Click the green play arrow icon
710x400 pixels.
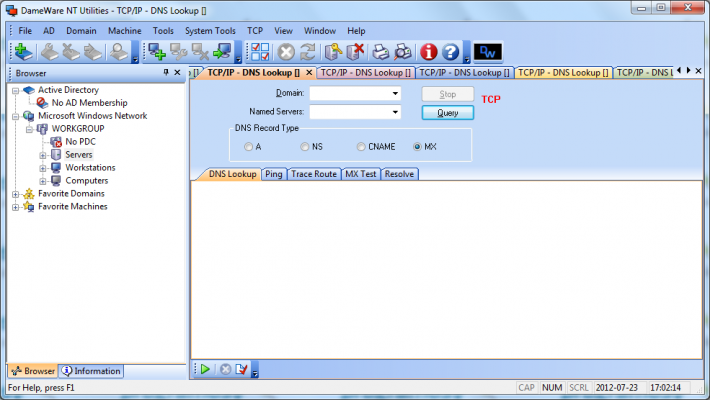pyautogui.click(x=205, y=369)
